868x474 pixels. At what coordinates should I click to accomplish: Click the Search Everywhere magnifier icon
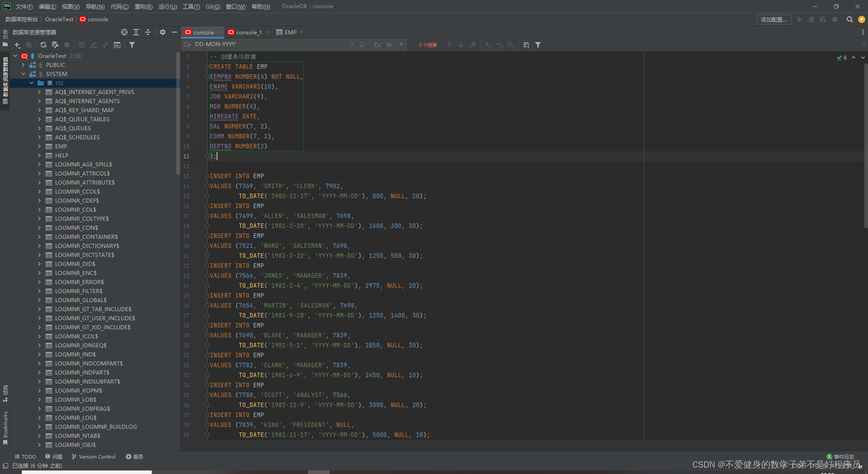coord(849,19)
